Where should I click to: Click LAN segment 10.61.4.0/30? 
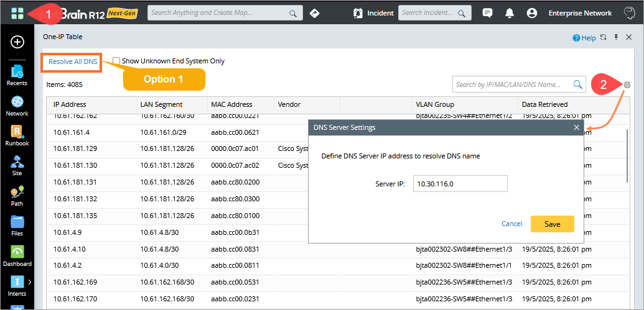point(159,266)
